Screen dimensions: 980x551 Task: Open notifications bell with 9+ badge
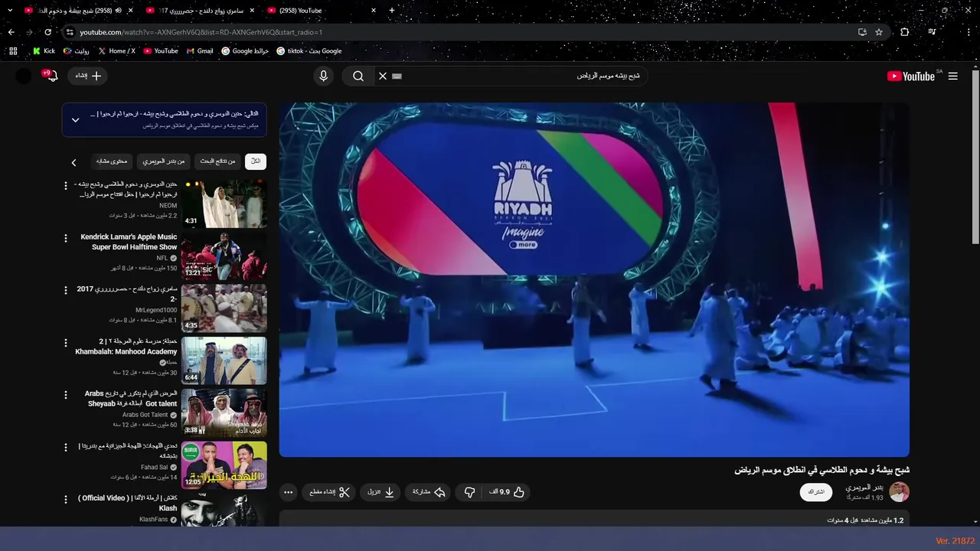pyautogui.click(x=51, y=76)
